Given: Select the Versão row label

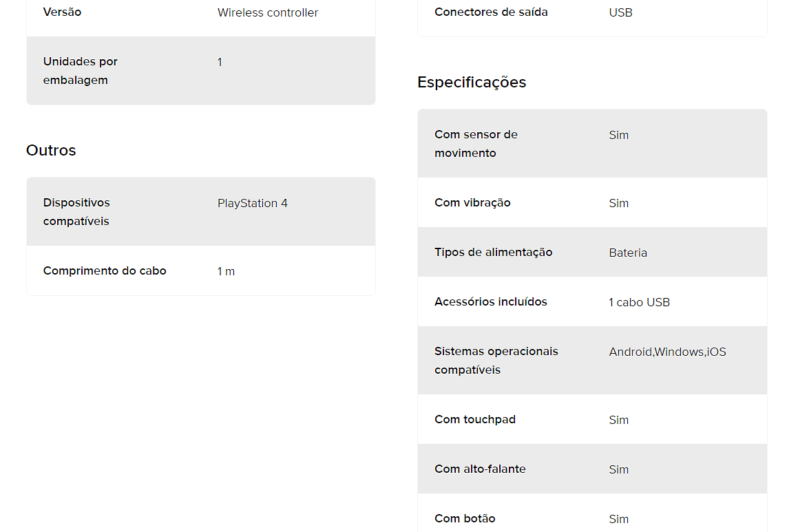Looking at the screenshot, I should pyautogui.click(x=62, y=12).
